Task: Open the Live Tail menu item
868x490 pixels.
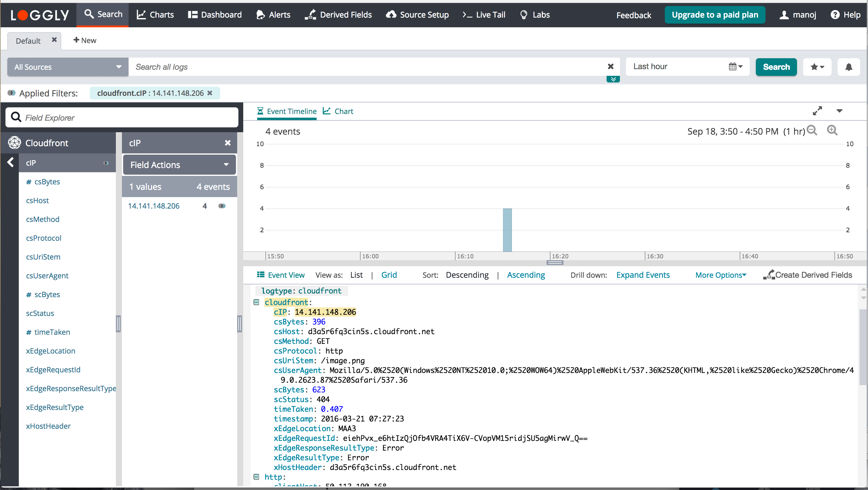Action: [x=484, y=15]
